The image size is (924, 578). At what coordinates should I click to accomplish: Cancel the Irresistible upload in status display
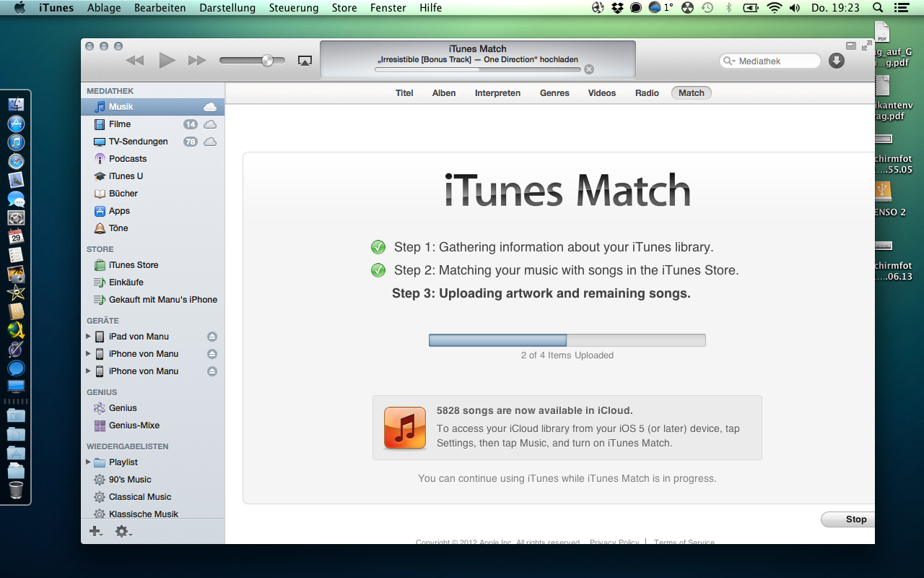click(589, 69)
